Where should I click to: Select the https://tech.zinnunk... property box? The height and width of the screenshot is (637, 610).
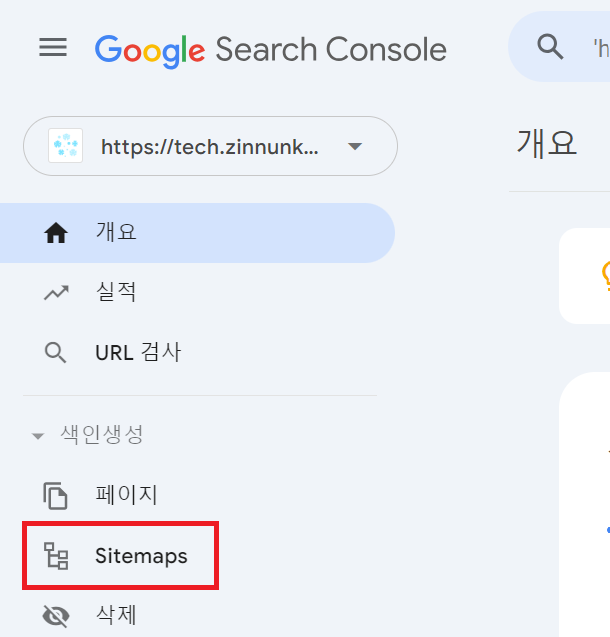tap(210, 146)
